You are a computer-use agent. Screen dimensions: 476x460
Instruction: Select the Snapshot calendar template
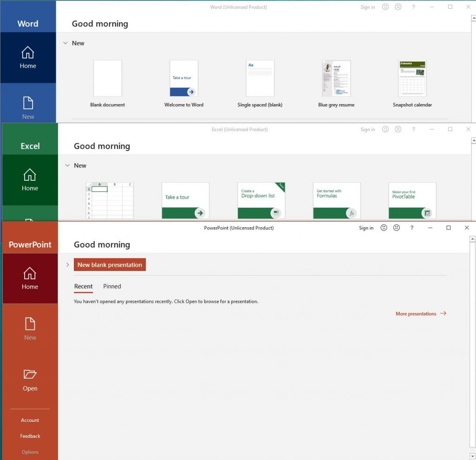pyautogui.click(x=412, y=84)
